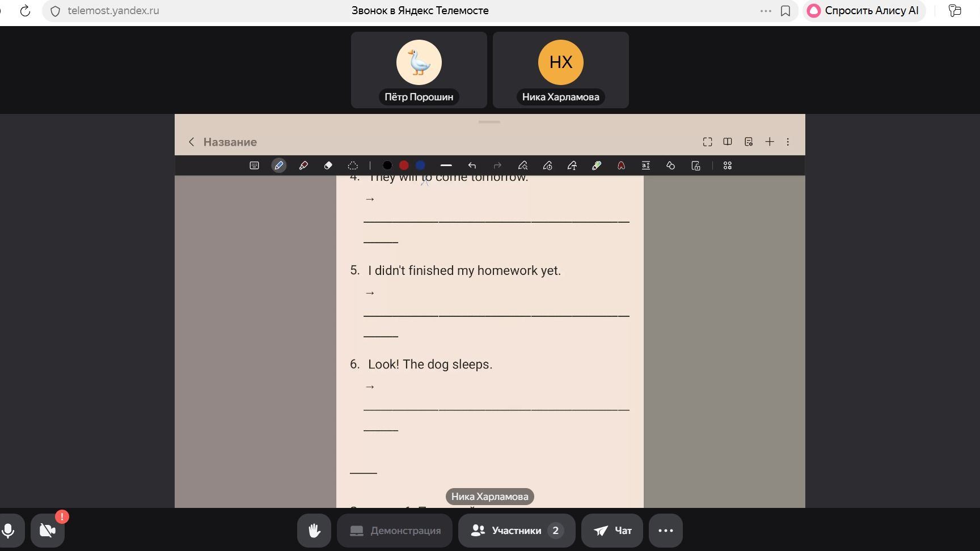The height and width of the screenshot is (551, 980).
Task: Open more tools grid icon
Action: pyautogui.click(x=728, y=166)
